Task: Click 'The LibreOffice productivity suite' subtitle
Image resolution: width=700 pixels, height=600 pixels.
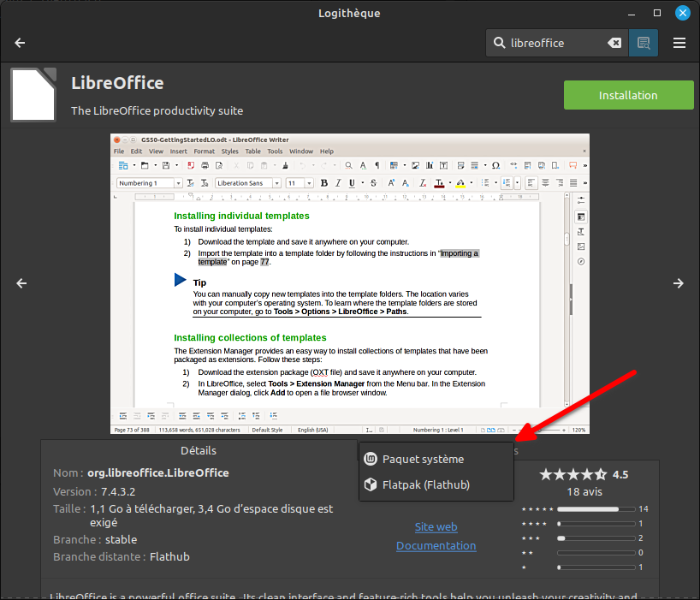Action: coord(157,110)
